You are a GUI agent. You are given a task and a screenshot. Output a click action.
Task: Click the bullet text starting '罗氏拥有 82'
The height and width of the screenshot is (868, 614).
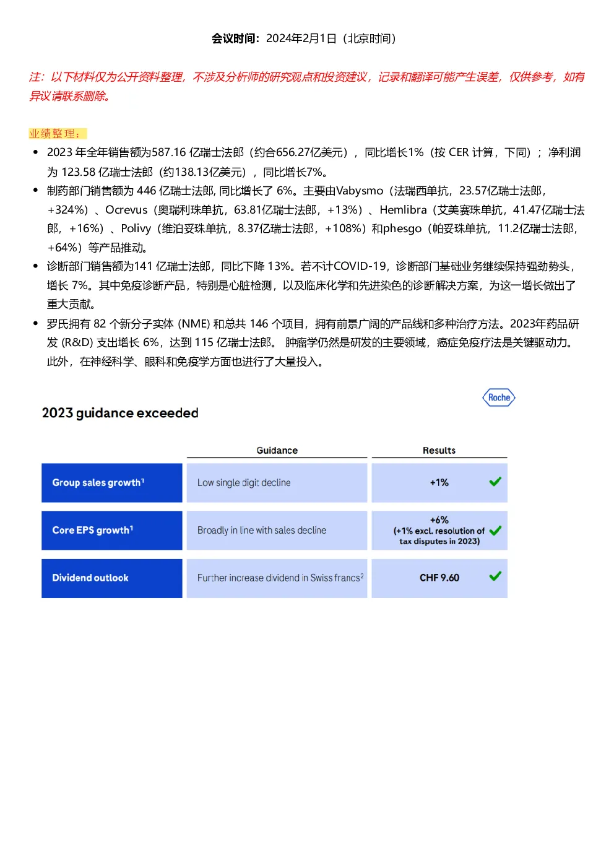(x=313, y=342)
